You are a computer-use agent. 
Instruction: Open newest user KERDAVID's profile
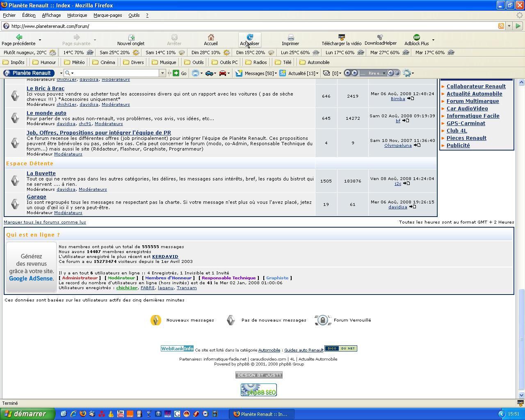coord(165,256)
